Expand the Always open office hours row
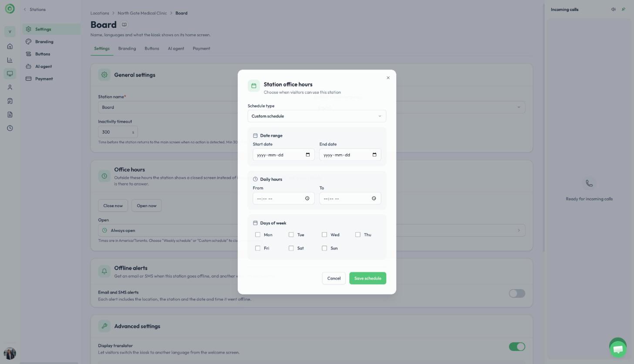The height and width of the screenshot is (364, 634). [312, 230]
